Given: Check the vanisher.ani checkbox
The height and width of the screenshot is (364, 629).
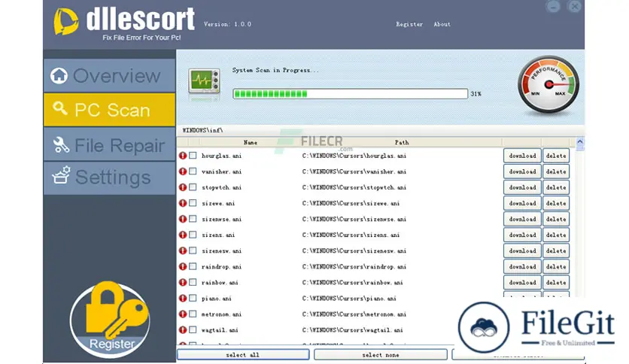Looking at the screenshot, I should coord(193,171).
